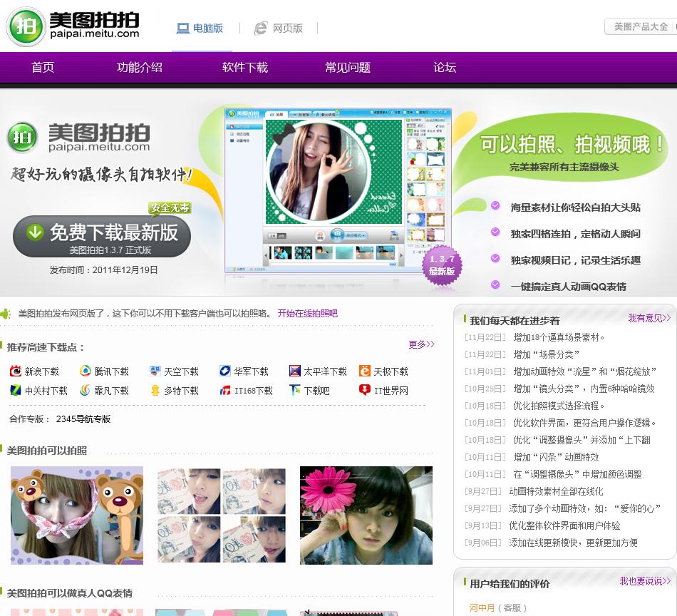
Task: Open the pink flower sample photo thumbnail
Action: tap(366, 515)
